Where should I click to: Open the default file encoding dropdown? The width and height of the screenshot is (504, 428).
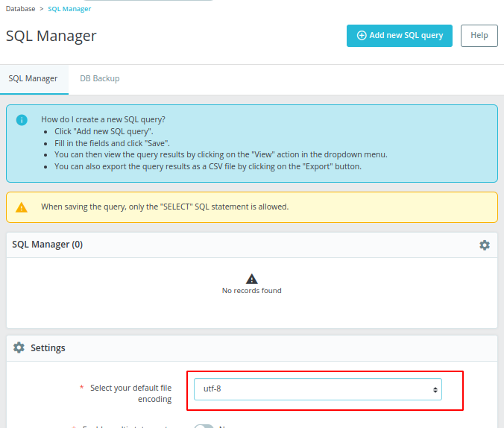(x=318, y=389)
